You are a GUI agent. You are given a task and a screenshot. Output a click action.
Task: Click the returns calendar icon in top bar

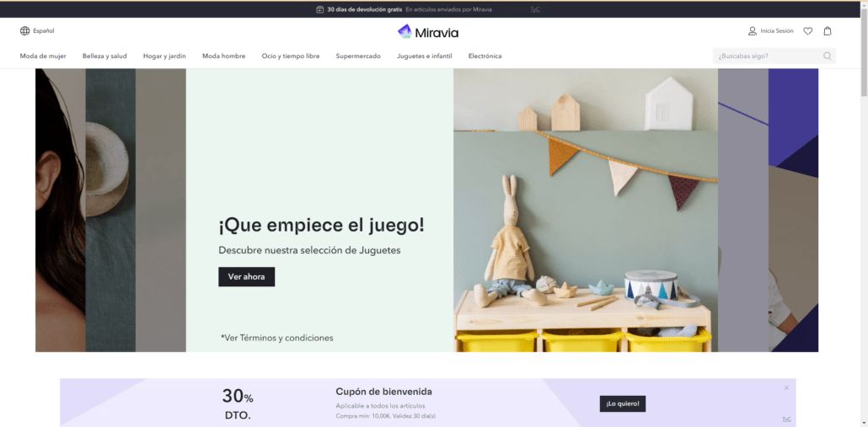[x=320, y=9]
